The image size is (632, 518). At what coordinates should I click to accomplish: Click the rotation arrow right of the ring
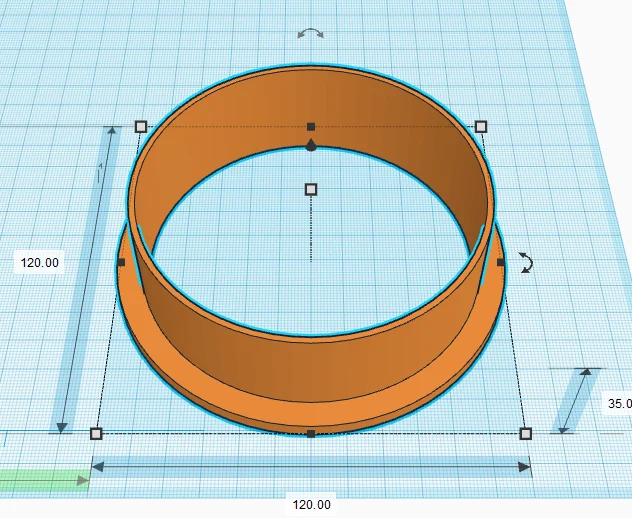click(x=526, y=263)
